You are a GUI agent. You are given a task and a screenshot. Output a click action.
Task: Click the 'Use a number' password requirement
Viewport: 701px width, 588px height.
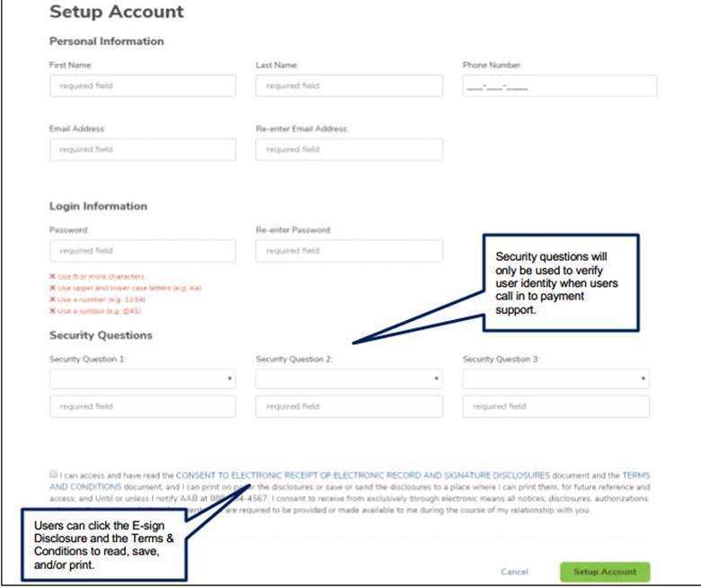pos(97,299)
